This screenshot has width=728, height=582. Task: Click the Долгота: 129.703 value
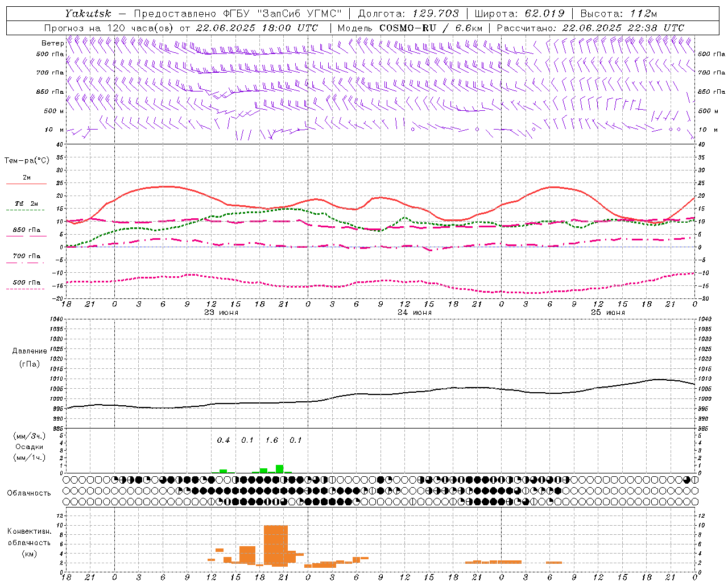click(408, 13)
